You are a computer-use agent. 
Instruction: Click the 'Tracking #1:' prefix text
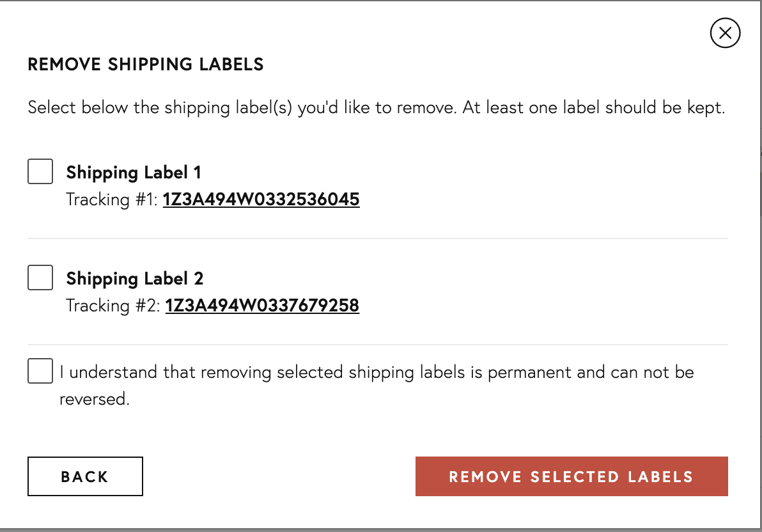(x=112, y=199)
